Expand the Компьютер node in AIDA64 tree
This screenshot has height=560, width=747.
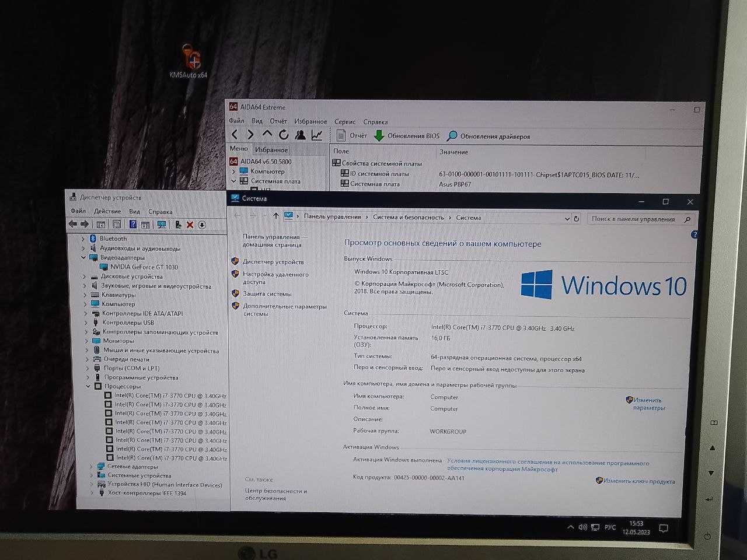(x=233, y=171)
